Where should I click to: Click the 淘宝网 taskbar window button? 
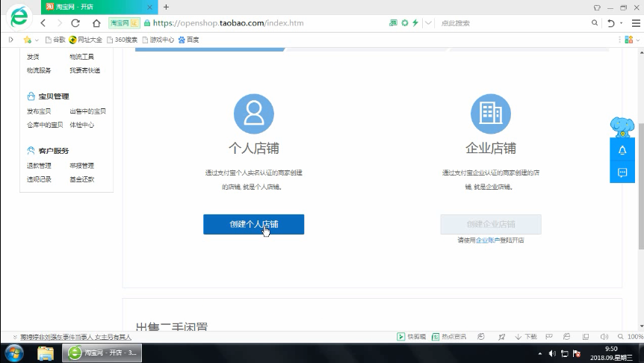pos(102,353)
